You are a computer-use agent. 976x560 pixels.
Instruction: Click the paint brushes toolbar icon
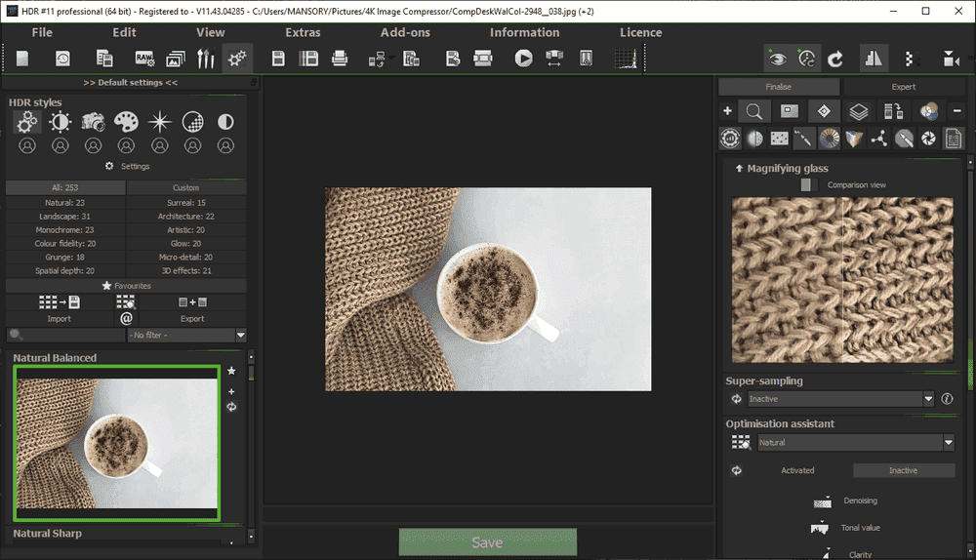point(205,59)
